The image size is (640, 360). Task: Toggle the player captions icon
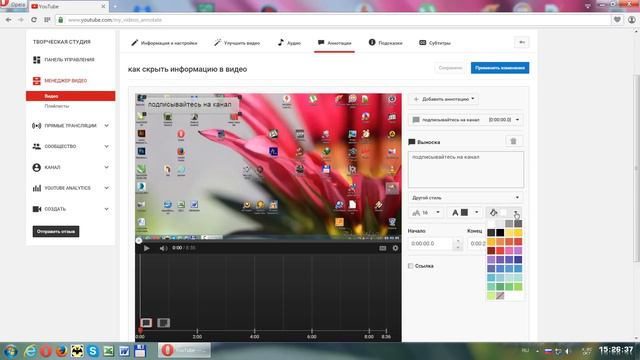pos(382,248)
